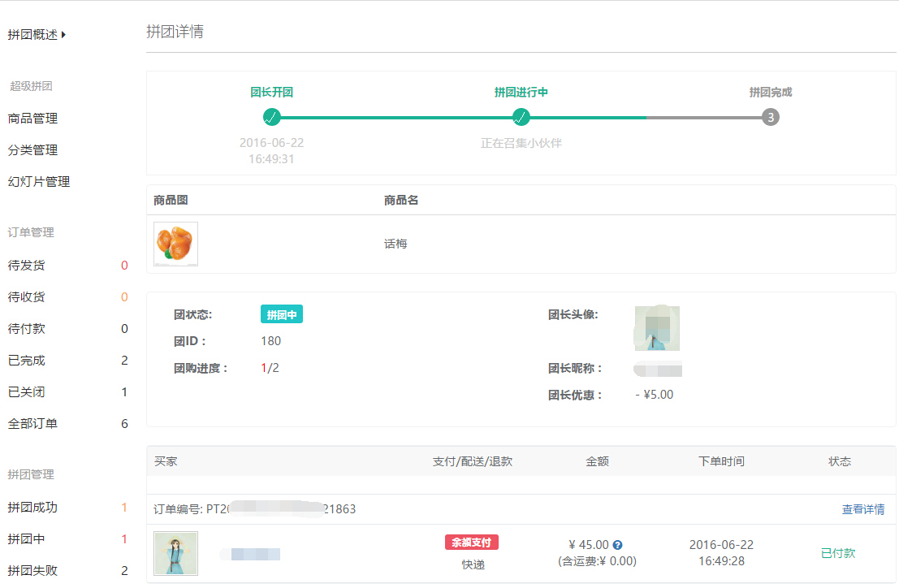Image resolution: width=899 pixels, height=588 pixels.
Task: Open 拼团失败 group list in the sidebar
Action: (x=32, y=571)
